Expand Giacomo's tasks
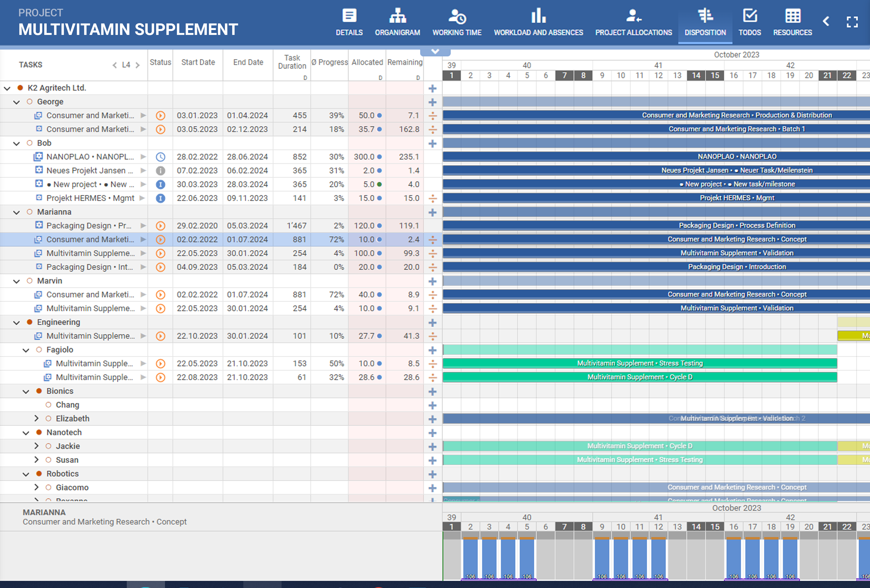870x588 pixels. pos(36,487)
